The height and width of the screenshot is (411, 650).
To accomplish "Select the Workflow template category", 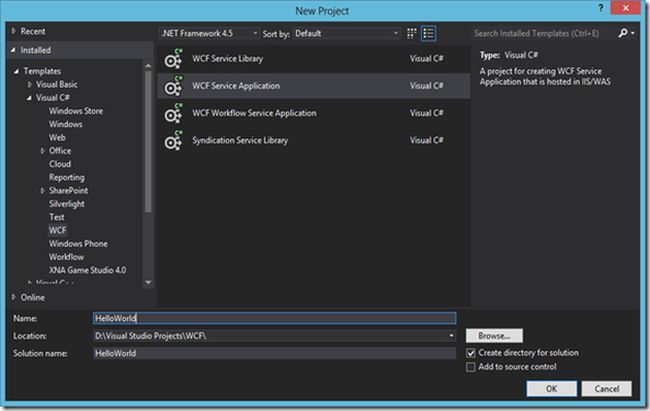I will (x=66, y=257).
